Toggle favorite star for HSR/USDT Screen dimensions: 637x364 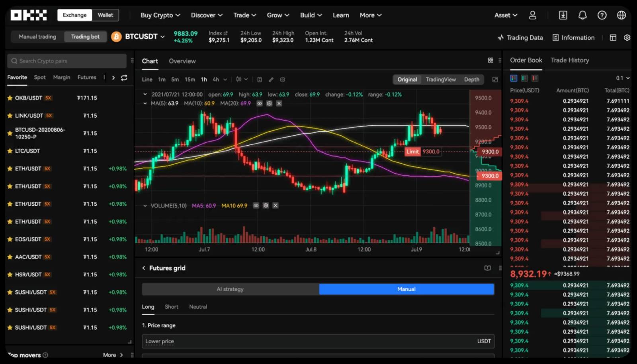(10, 274)
